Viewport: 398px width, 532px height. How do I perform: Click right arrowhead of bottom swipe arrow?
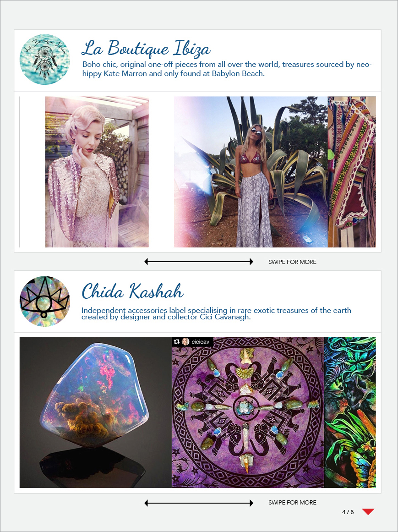pos(251,503)
